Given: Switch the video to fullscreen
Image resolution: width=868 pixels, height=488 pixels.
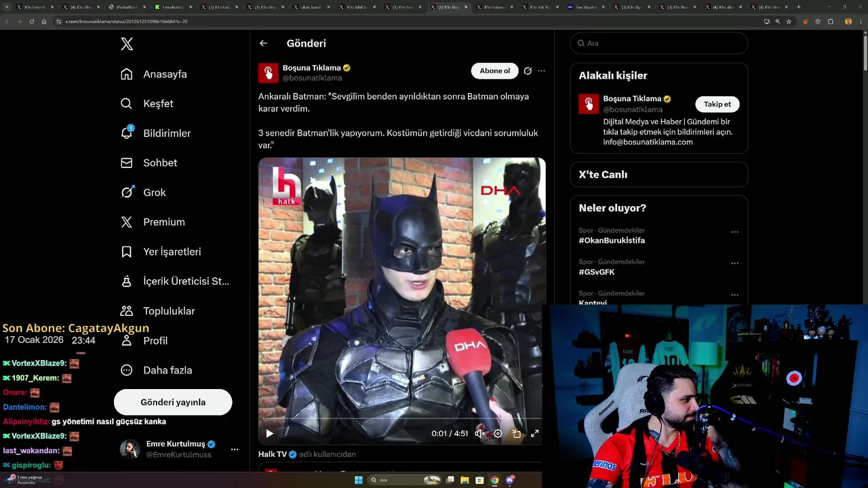Looking at the screenshot, I should [534, 434].
